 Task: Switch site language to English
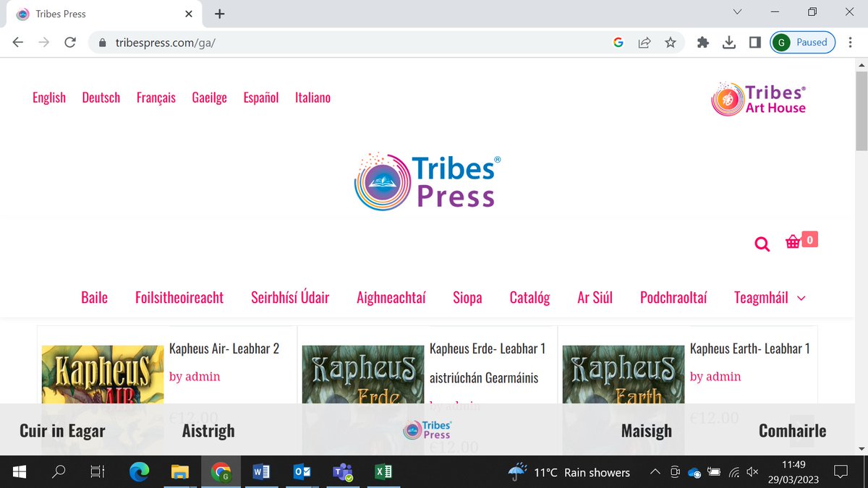(x=49, y=98)
